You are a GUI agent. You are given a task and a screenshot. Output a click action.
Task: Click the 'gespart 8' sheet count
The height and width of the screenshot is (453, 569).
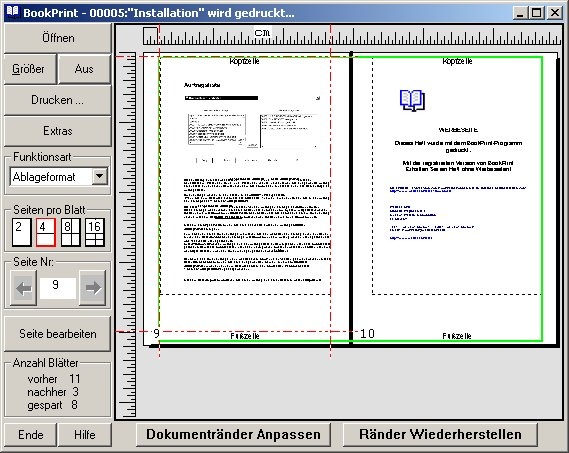tap(53, 405)
